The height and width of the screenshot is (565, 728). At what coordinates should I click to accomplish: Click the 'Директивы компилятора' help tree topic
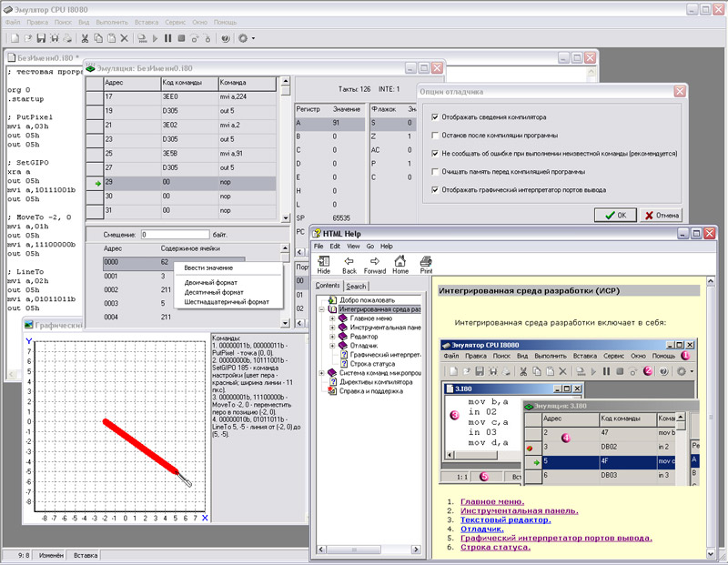click(x=376, y=382)
